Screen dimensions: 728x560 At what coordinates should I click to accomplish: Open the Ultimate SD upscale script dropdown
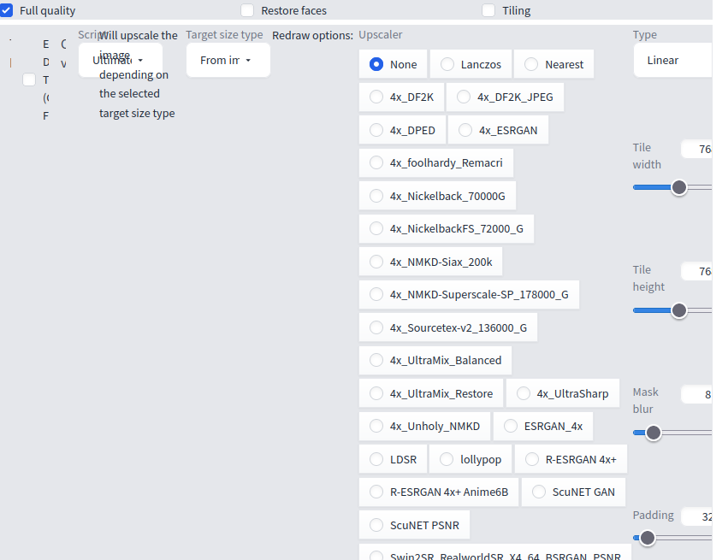120,60
